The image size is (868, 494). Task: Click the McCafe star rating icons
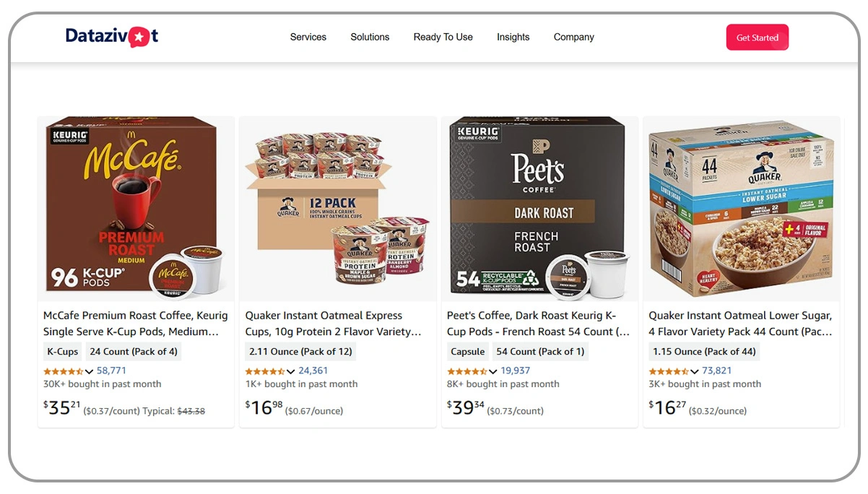pos(64,371)
